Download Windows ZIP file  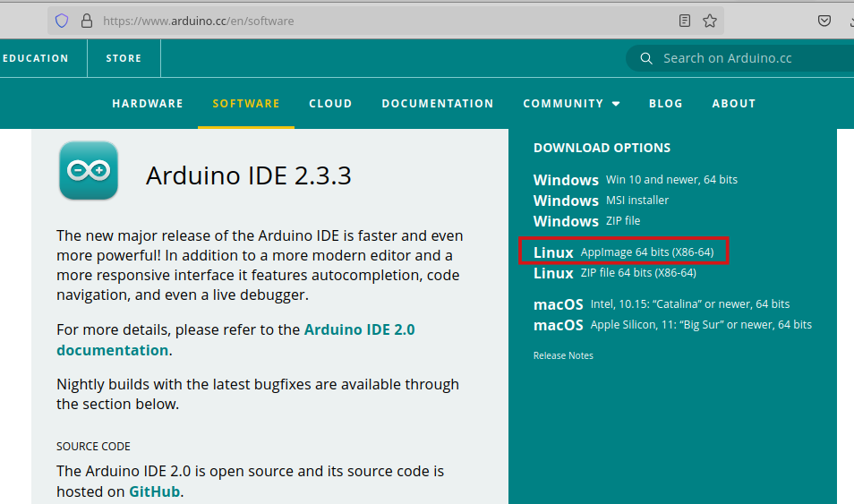point(586,221)
